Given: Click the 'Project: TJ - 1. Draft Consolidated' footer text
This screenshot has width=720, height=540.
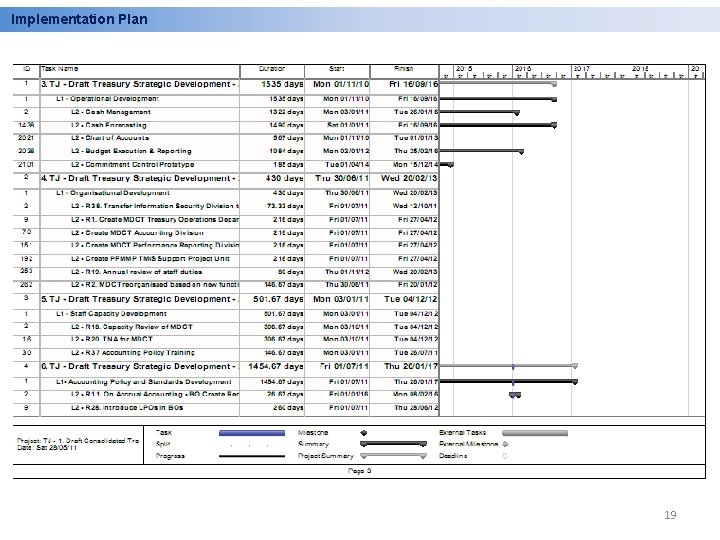Looking at the screenshot, I should 78,440.
